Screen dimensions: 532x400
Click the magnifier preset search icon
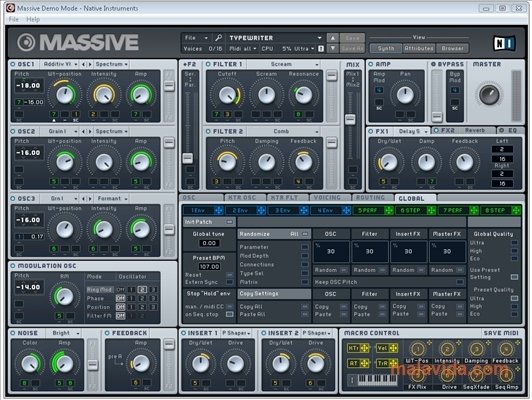pos(219,38)
